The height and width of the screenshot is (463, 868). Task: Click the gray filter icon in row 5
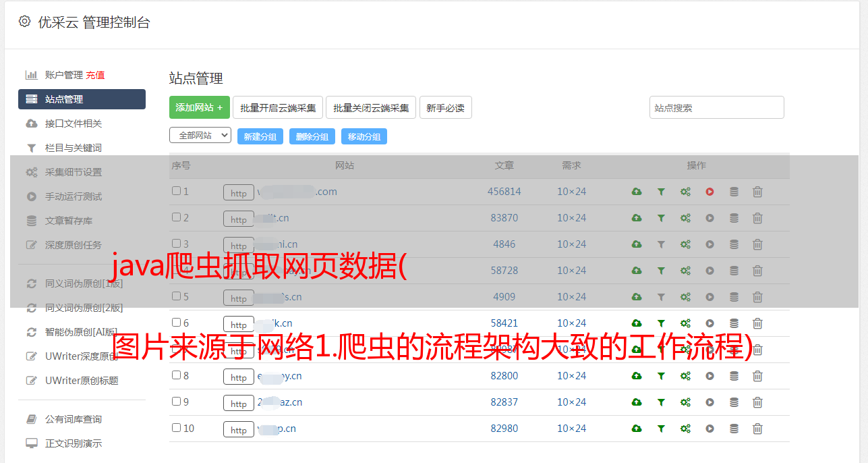[x=661, y=297]
